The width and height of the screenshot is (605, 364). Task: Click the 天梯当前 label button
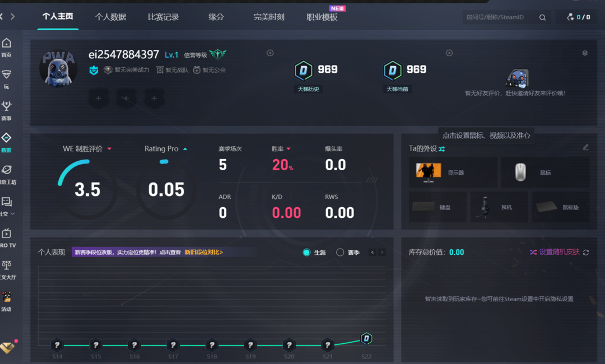397,89
